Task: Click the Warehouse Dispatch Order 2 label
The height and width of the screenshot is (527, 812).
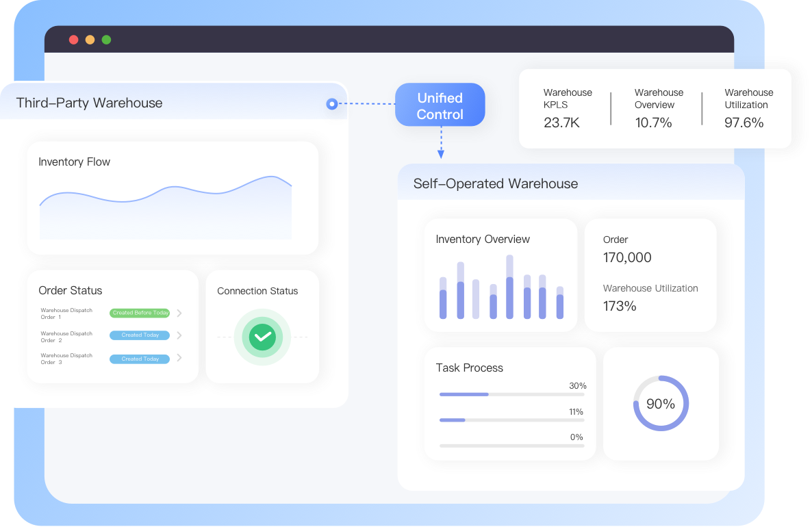Action: [66, 337]
